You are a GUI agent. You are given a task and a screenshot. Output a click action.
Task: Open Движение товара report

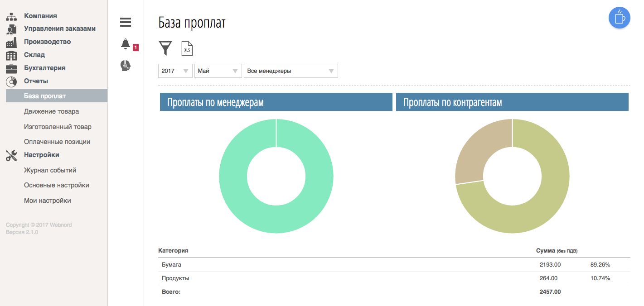point(51,111)
